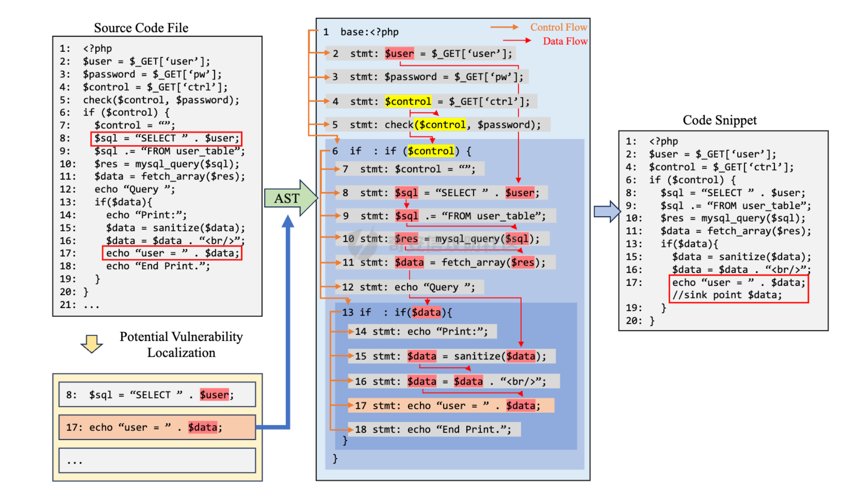
Task: Click the orange Control Flow legend arrow
Action: click(504, 27)
